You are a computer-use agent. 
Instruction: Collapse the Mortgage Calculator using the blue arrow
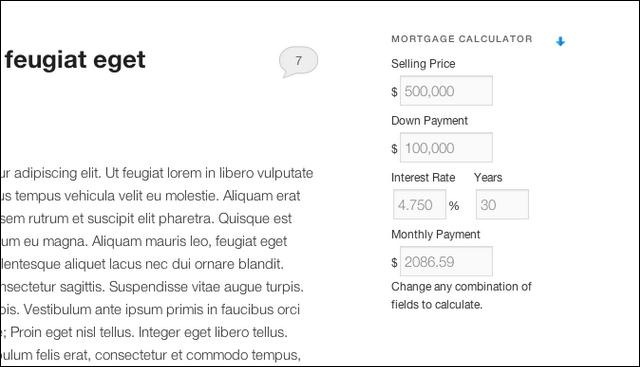[560, 41]
